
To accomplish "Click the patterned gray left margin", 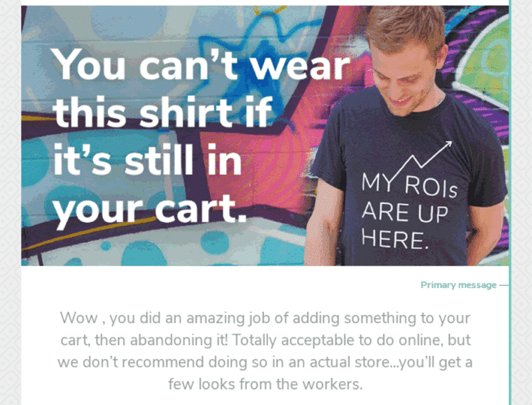I will click(x=10, y=202).
